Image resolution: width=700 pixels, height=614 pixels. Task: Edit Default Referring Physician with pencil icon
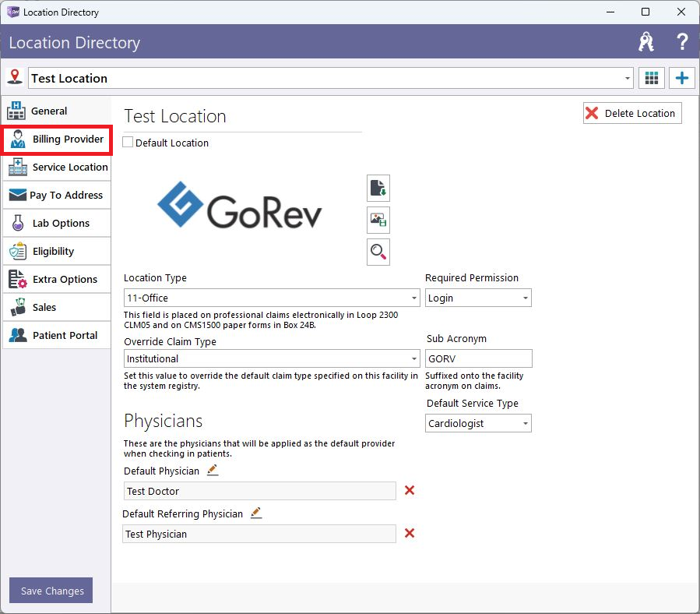point(256,513)
